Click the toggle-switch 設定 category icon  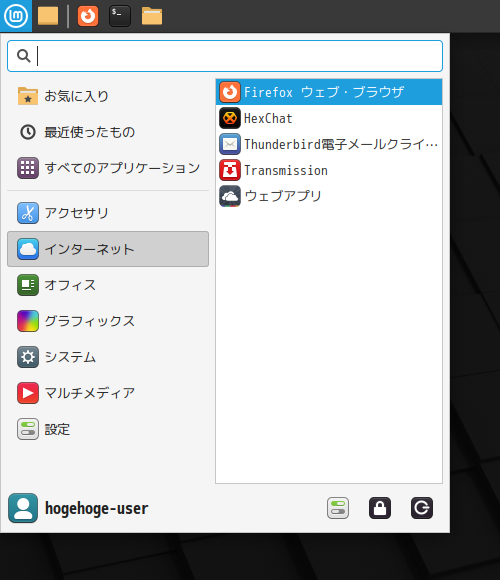click(28, 429)
